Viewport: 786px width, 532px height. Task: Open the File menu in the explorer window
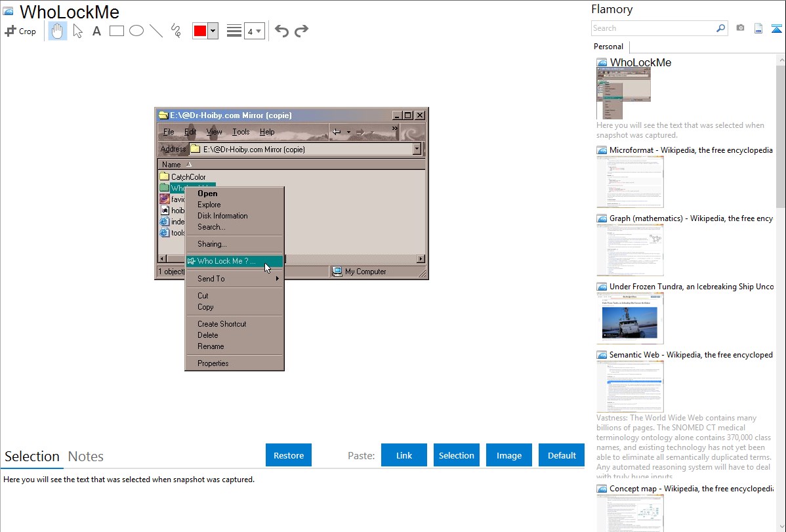click(x=169, y=132)
